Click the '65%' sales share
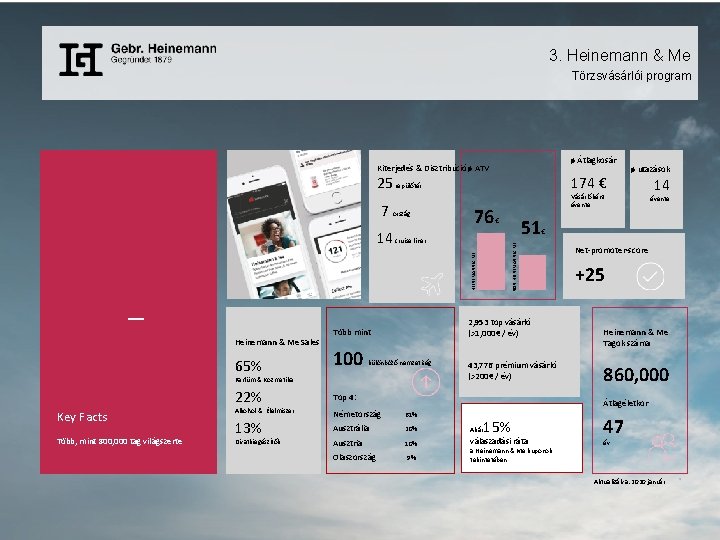 click(248, 366)
